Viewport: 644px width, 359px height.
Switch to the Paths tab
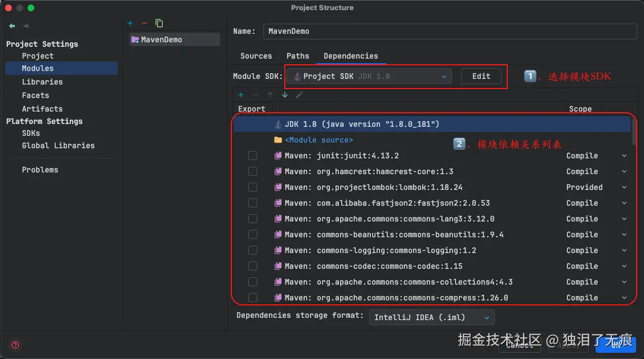[x=298, y=56]
